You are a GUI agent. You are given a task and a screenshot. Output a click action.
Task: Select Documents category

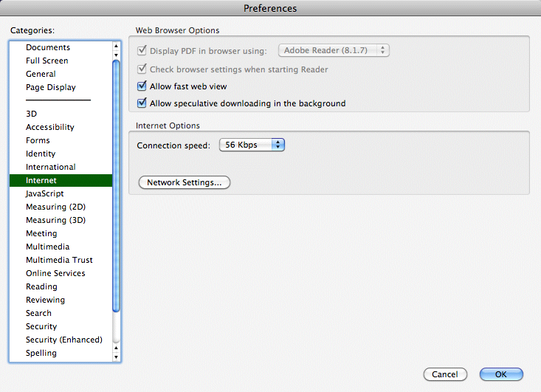coord(61,47)
